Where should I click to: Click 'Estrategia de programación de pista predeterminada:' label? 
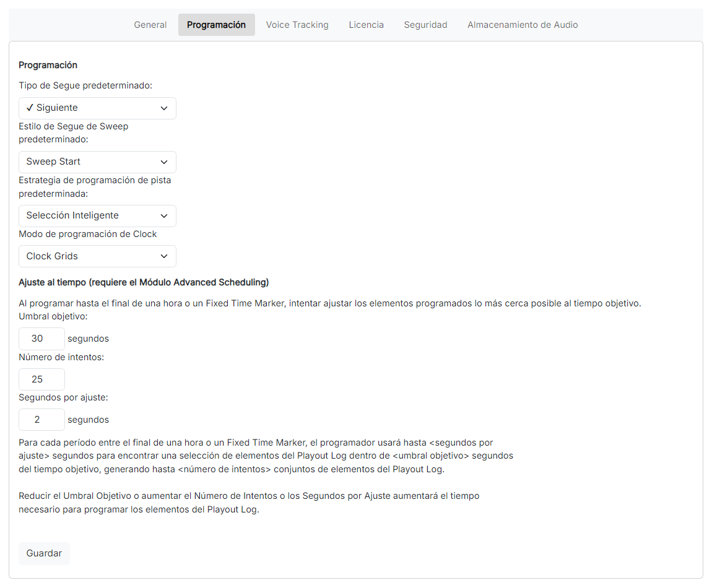[x=95, y=187]
